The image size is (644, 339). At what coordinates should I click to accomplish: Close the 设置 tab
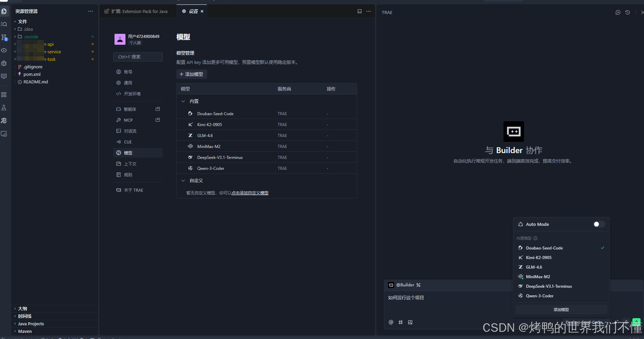(x=202, y=11)
